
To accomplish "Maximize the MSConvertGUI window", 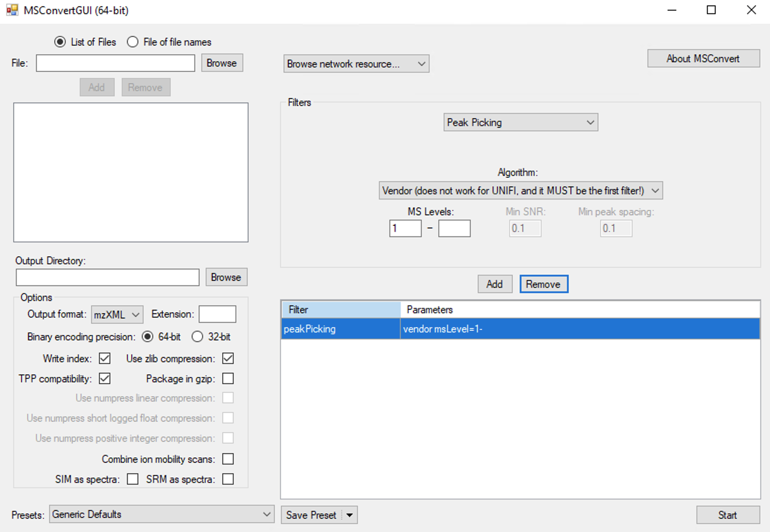I will click(711, 10).
